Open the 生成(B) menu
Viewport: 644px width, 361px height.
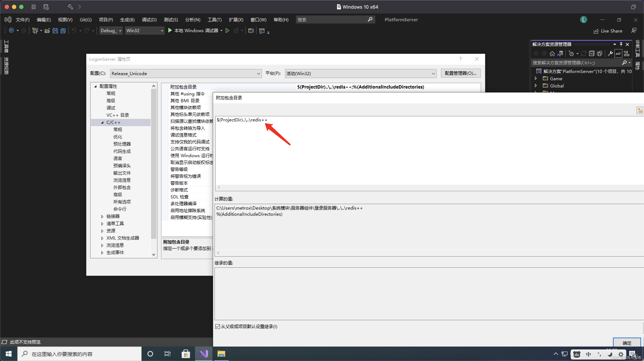127,20
